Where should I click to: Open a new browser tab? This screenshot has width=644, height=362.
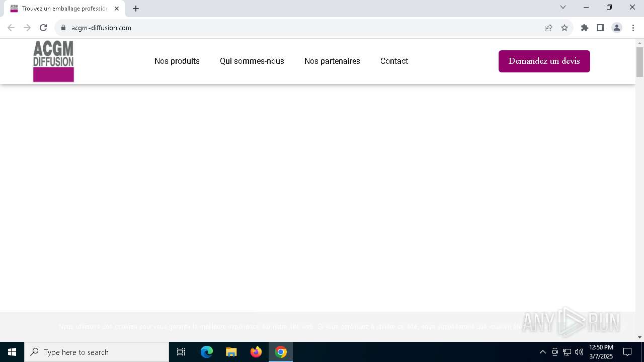point(136,9)
